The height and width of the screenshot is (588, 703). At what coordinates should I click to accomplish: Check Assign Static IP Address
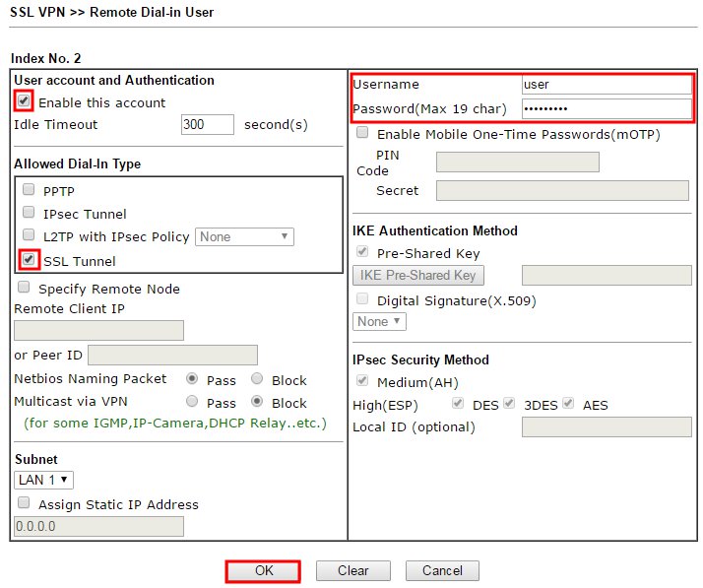pos(24,502)
